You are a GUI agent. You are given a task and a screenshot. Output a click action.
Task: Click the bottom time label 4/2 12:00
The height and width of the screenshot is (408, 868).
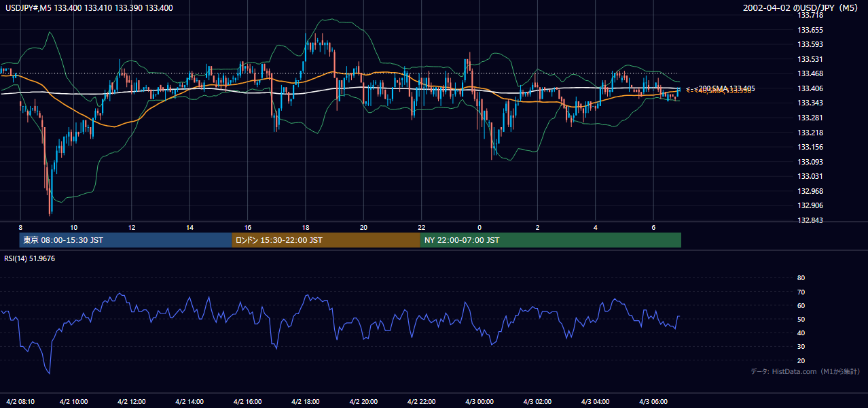tap(131, 401)
